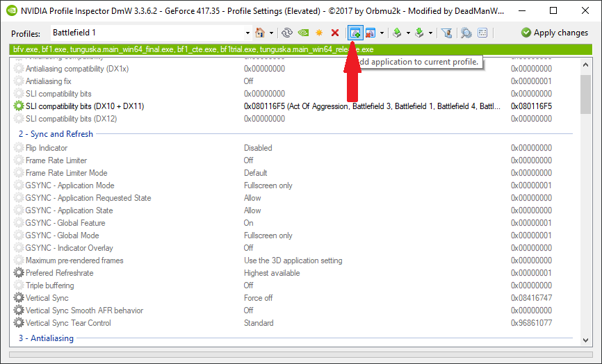Import profiles with the green down-arrow icon
The width and height of the screenshot is (602, 364).
pos(419,33)
